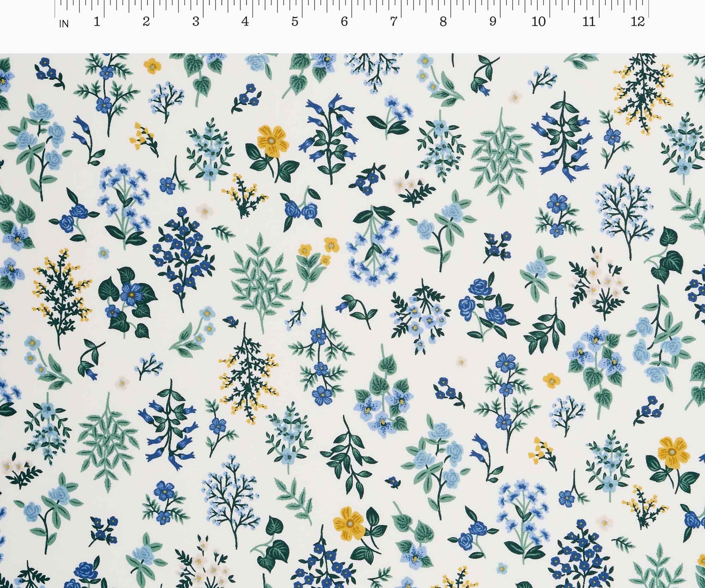Click the number 6 on the ruler

click(344, 22)
